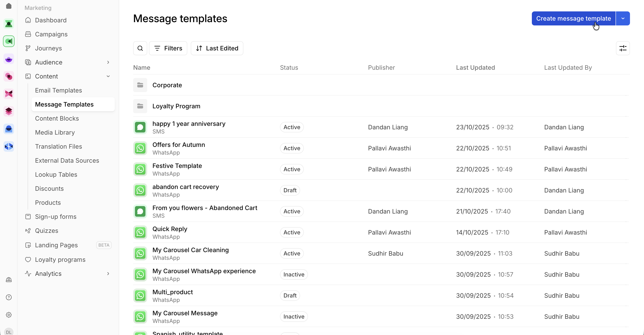Open the Corporate folder icon
The height and width of the screenshot is (335, 644).
[x=140, y=85]
